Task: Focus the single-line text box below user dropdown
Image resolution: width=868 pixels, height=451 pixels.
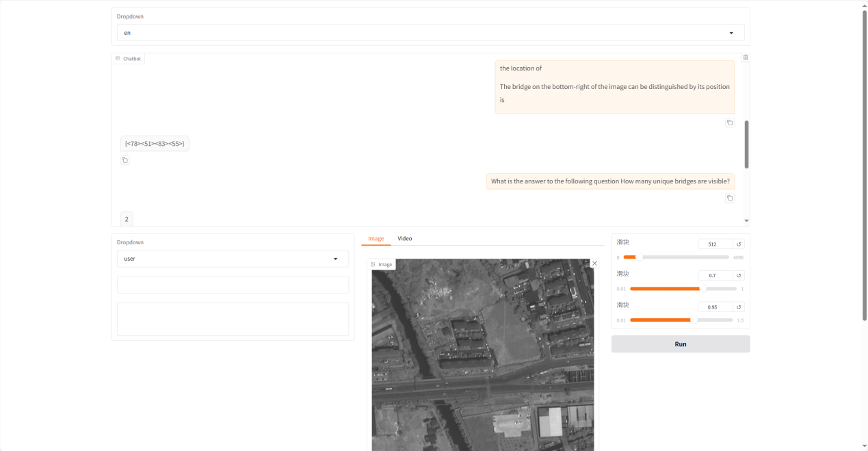Action: pos(233,285)
